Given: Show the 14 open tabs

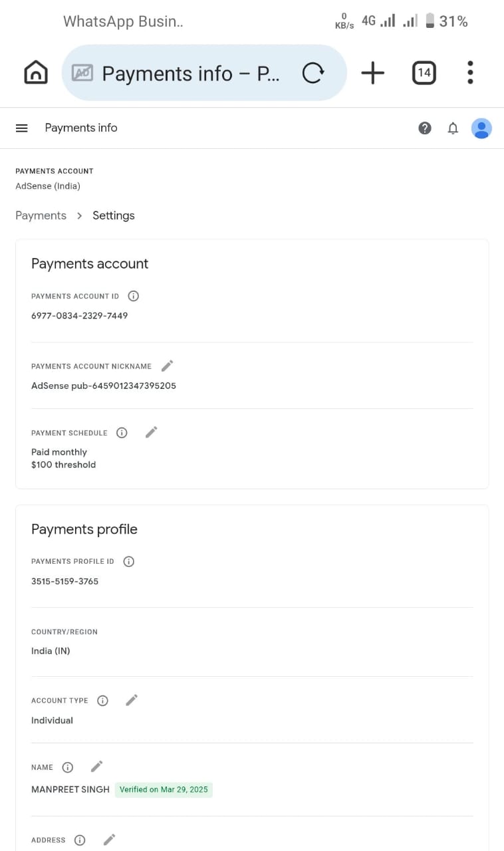Looking at the screenshot, I should tap(424, 72).
